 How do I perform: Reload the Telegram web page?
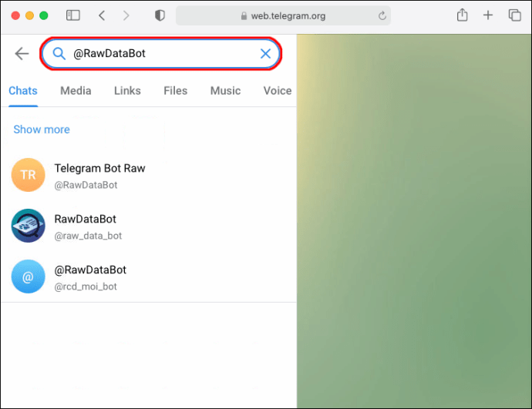click(382, 15)
